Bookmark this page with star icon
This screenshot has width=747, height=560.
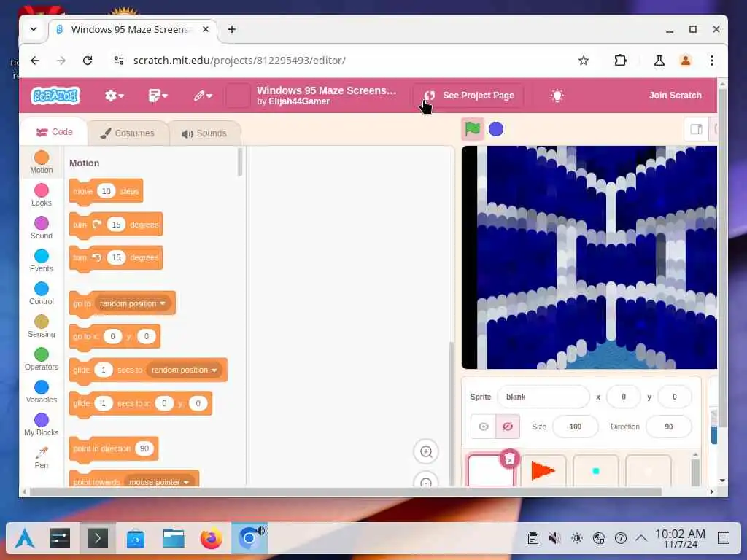point(583,61)
